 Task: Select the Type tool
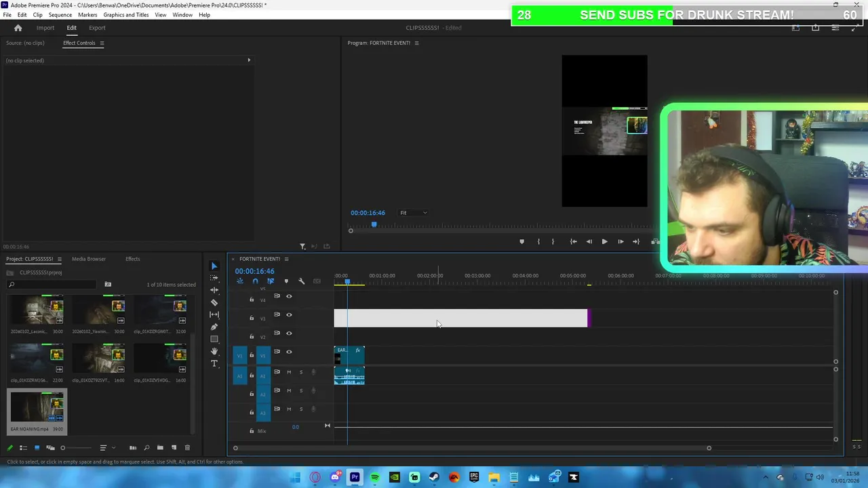coord(214,363)
